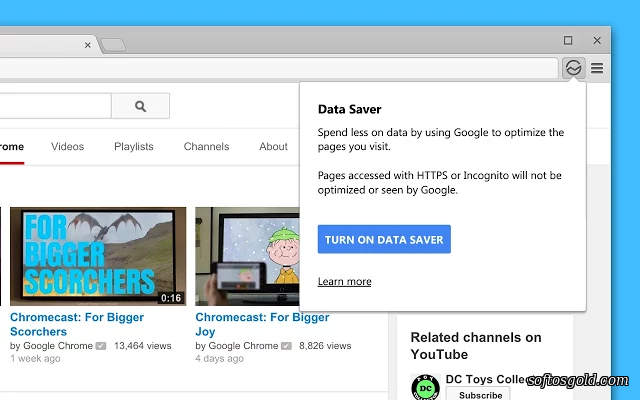Click the DC Toys channel avatar
The image size is (640, 400).
coord(426,387)
